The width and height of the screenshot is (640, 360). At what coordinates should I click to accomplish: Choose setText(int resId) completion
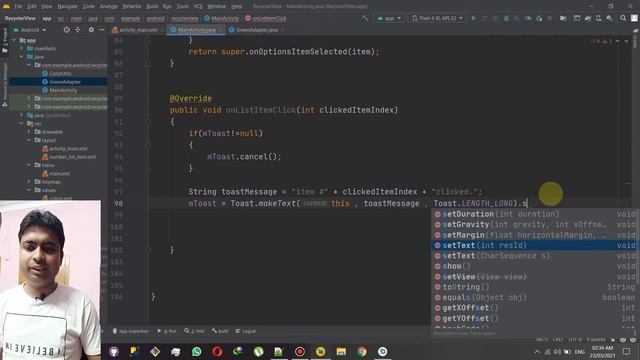(x=535, y=245)
